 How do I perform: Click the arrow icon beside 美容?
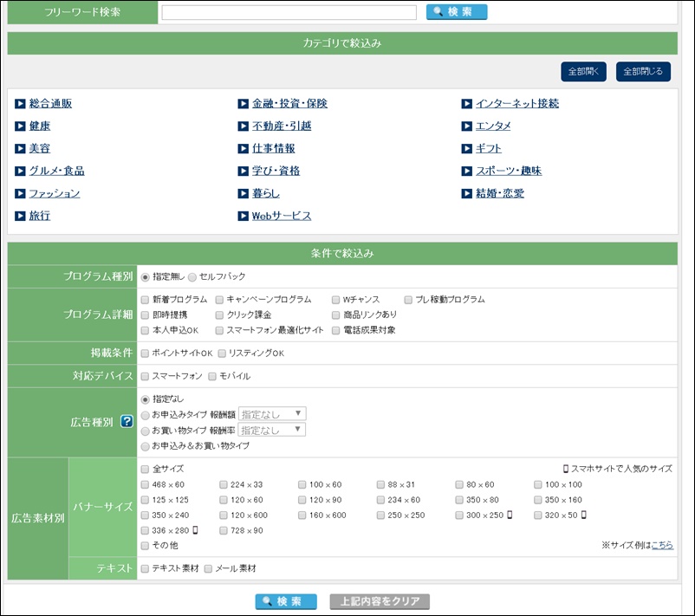[20, 148]
